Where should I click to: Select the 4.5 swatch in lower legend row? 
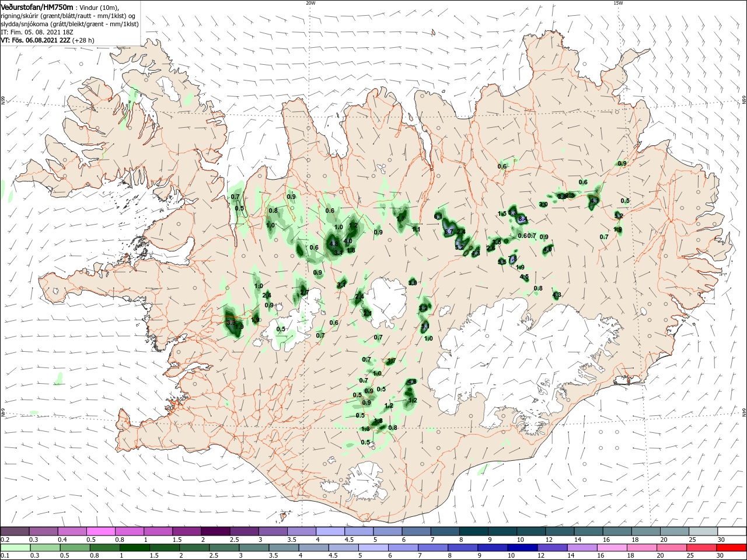point(343,548)
